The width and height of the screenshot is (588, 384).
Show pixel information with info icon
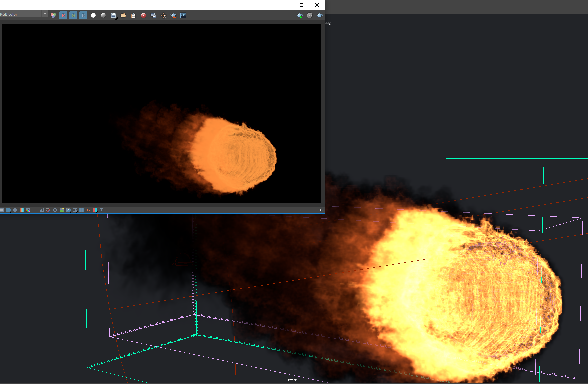pyautogui.click(x=15, y=210)
